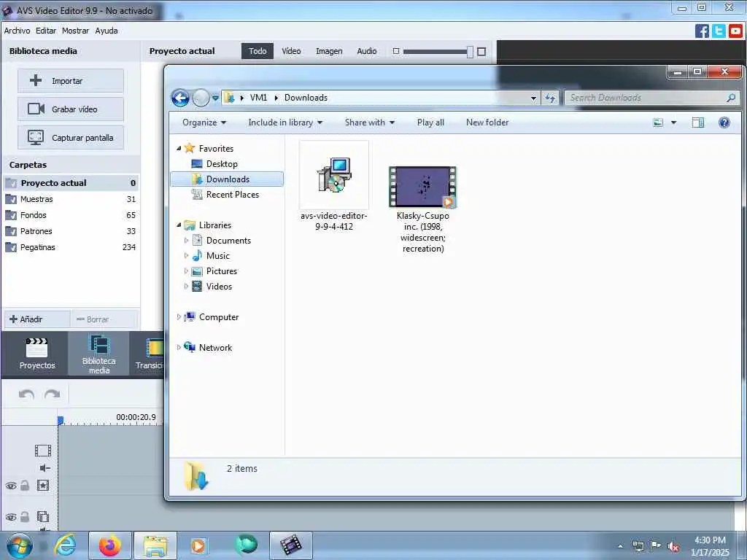Open the YouTube icon in AVS Video Editor
The height and width of the screenshot is (560, 747).
click(735, 31)
